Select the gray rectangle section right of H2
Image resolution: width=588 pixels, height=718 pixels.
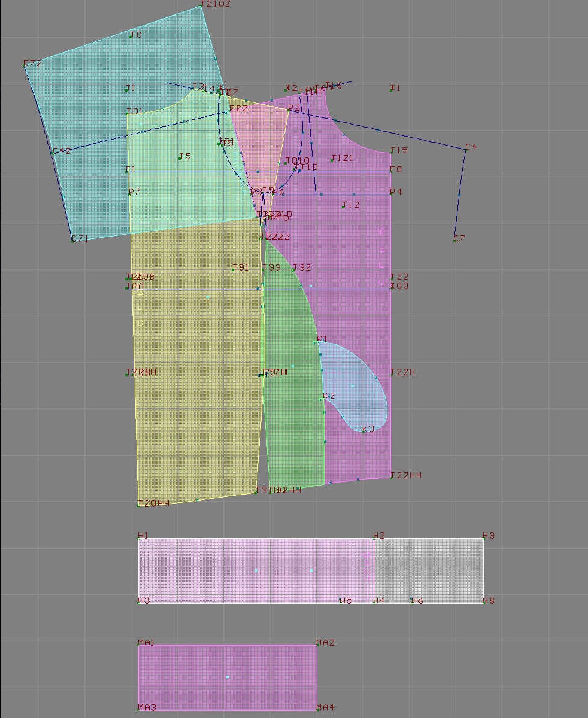pos(430,569)
